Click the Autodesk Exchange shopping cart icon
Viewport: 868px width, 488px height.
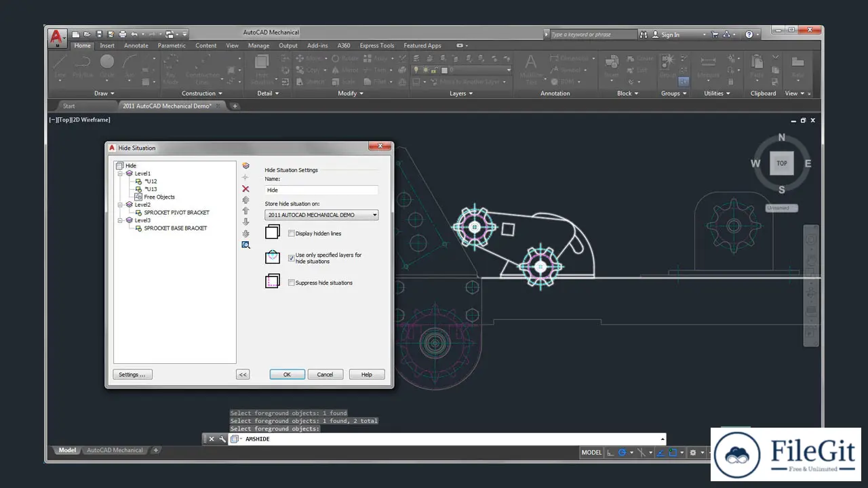pos(713,35)
